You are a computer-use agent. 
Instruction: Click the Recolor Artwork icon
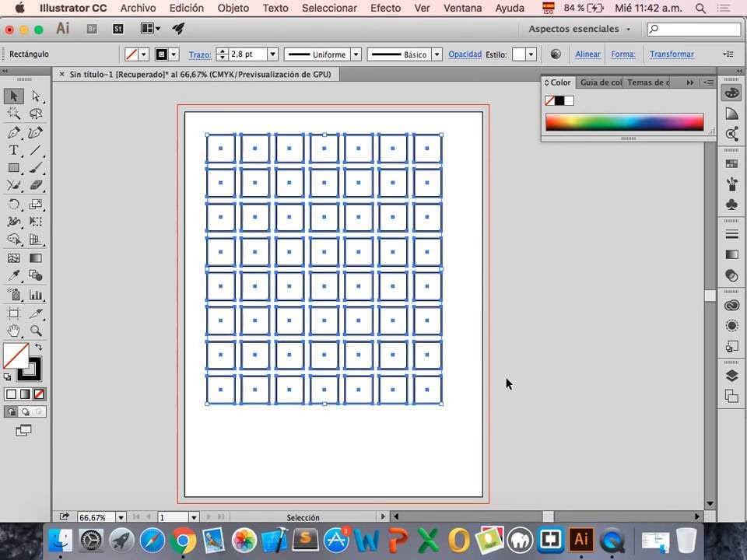pyautogui.click(x=556, y=54)
